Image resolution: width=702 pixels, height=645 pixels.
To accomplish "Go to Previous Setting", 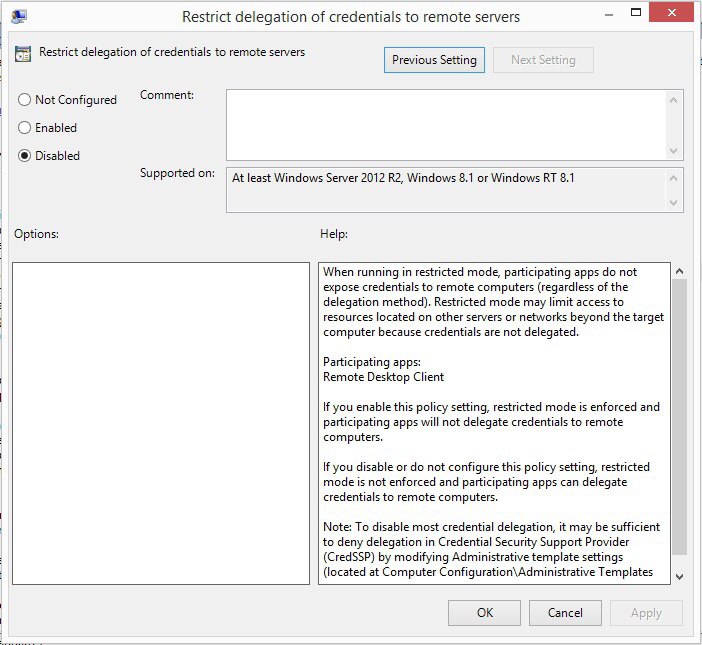I will click(434, 60).
